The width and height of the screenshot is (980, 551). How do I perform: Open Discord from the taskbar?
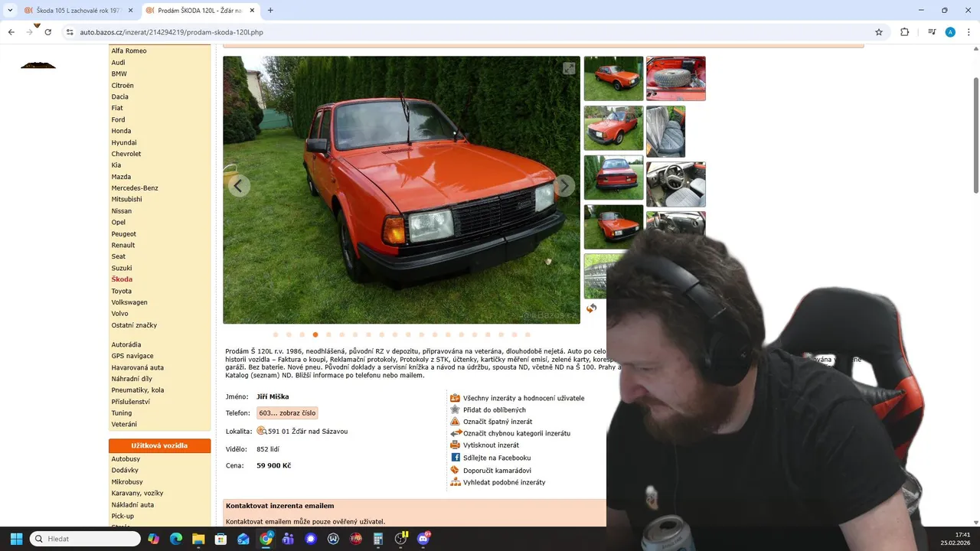423,539
